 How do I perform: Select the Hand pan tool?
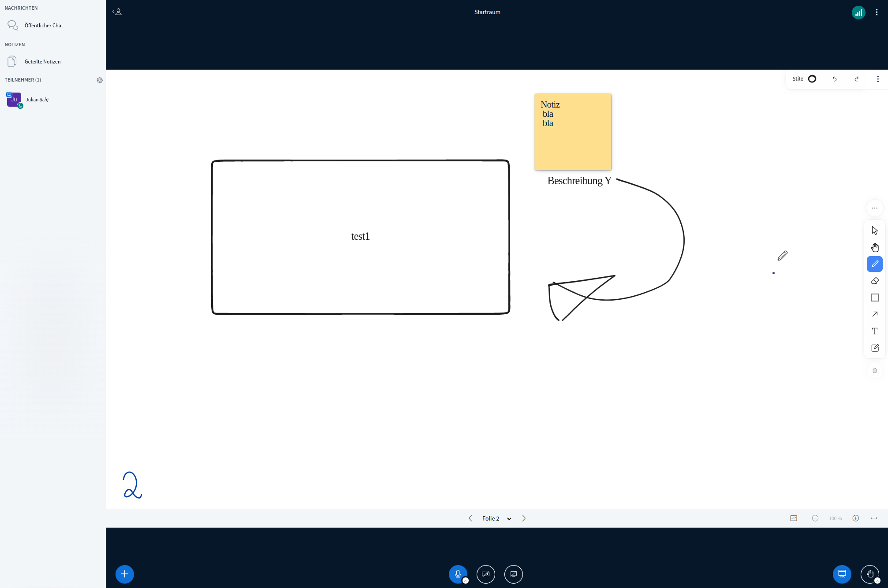875,247
